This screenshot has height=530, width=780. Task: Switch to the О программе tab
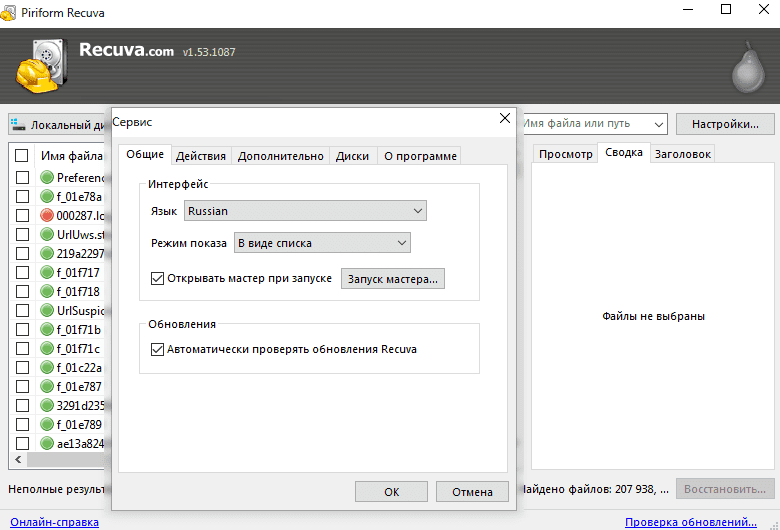(420, 156)
